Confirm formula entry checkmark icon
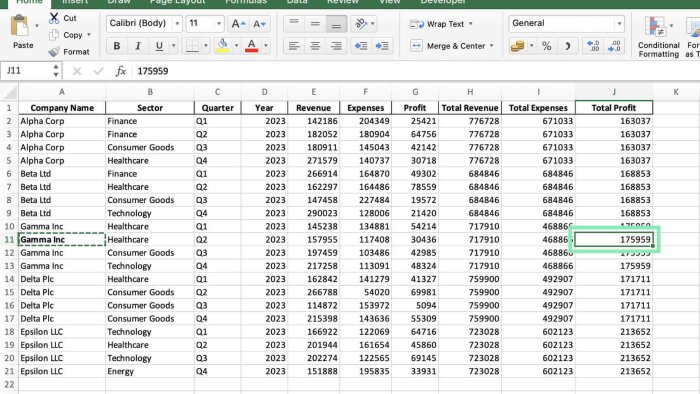The image size is (700, 394). (x=98, y=71)
